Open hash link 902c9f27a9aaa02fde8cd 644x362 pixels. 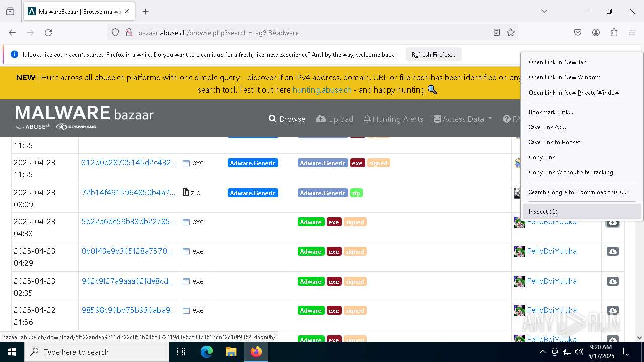click(128, 281)
